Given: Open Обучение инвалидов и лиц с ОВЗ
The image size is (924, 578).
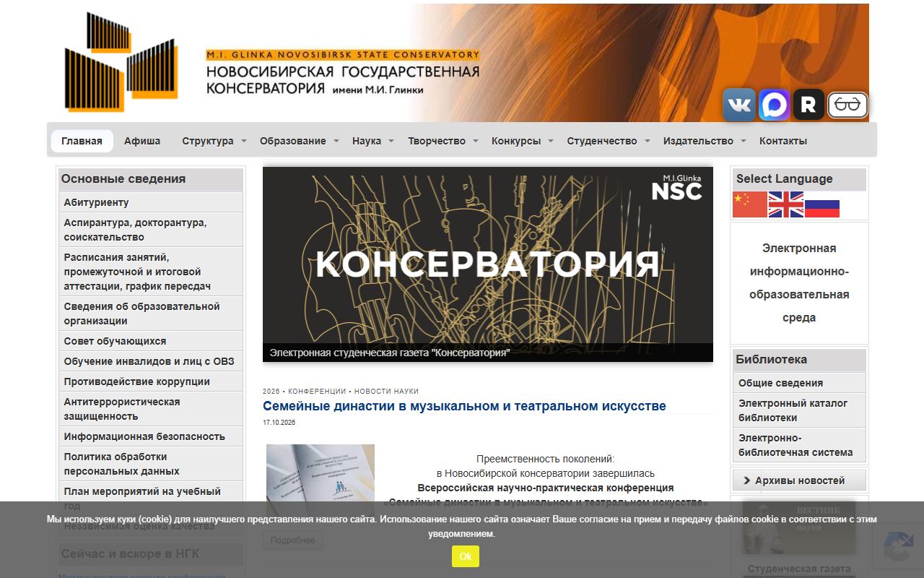Looking at the screenshot, I should (151, 361).
